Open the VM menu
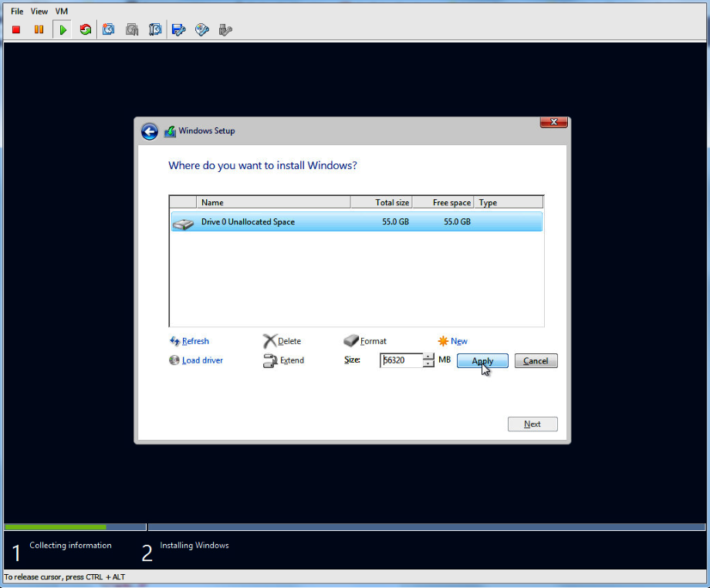Image resolution: width=710 pixels, height=588 pixels. click(x=61, y=12)
